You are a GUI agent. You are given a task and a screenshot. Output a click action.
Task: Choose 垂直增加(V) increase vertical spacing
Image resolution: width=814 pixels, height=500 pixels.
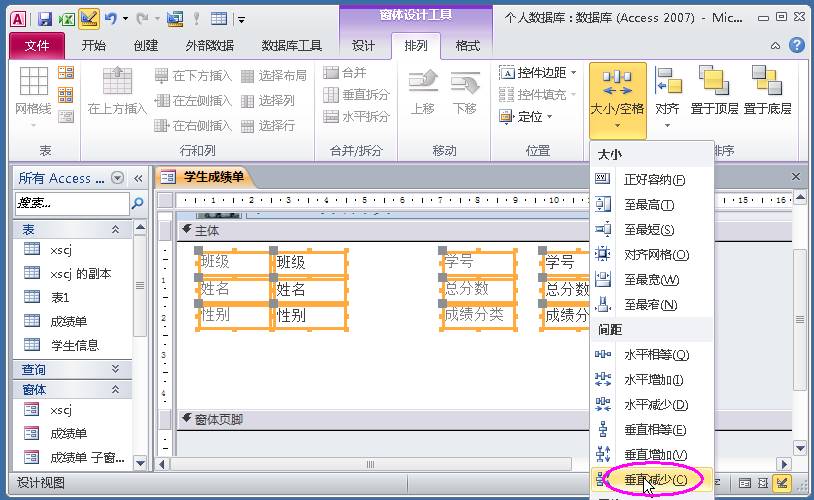point(652,454)
